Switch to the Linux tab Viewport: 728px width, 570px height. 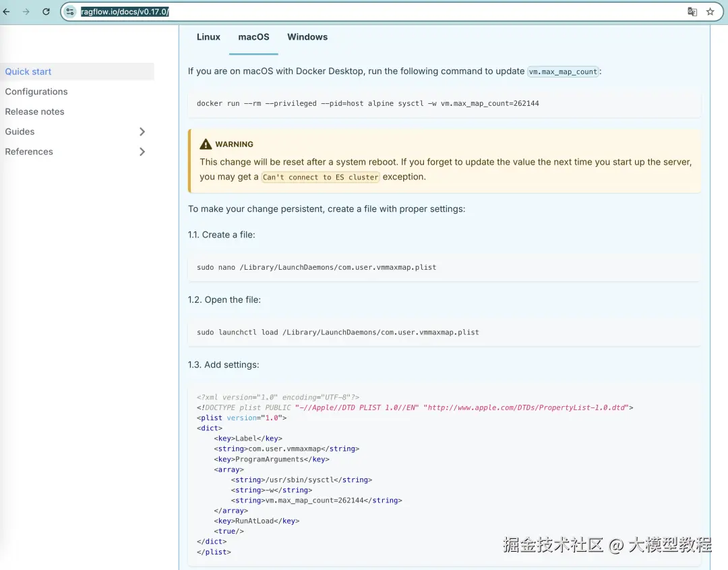point(208,36)
